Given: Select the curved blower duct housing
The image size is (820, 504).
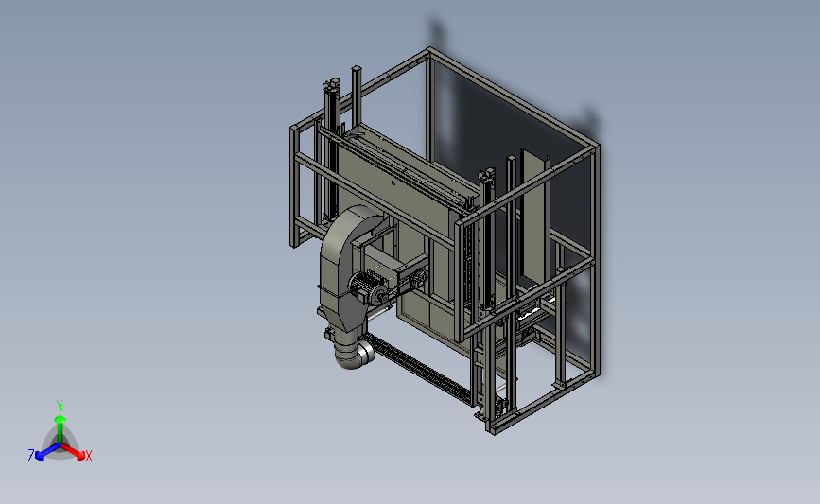Looking at the screenshot, I should point(345,267).
